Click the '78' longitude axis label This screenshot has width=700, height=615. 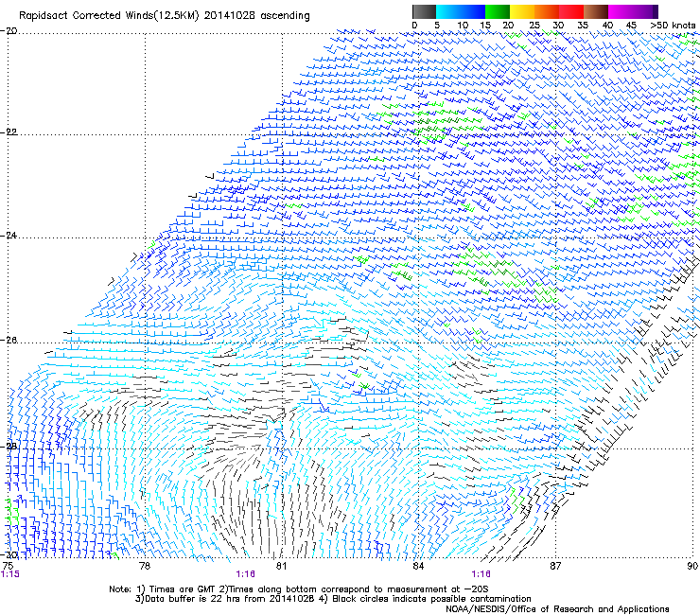coord(145,567)
